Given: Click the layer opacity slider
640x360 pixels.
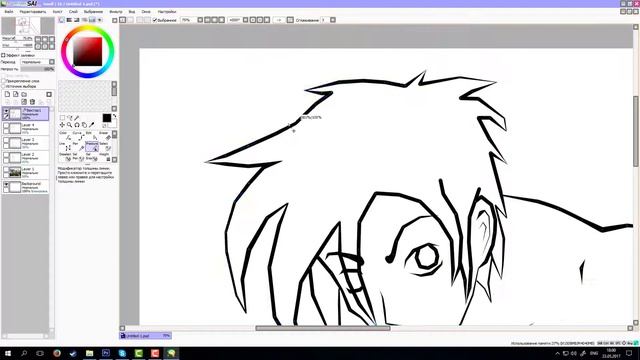Looking at the screenshot, I should (x=38, y=69).
